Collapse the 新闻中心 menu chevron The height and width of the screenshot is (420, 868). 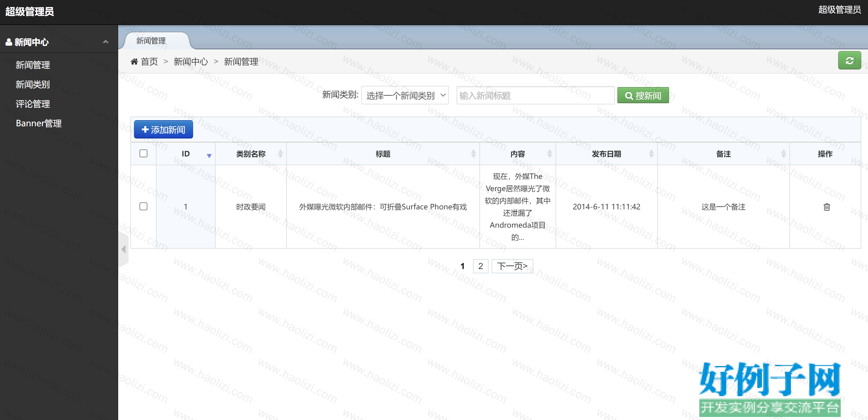click(x=105, y=42)
